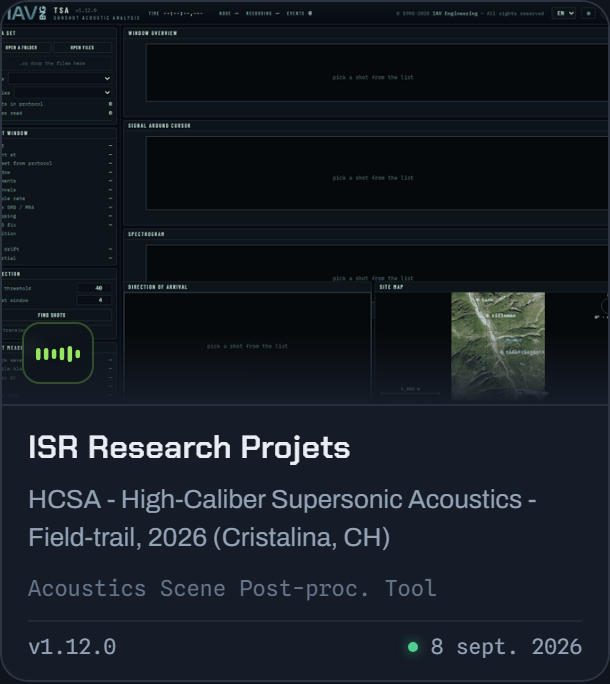Click the 'Open a folder' button

pos(26,47)
